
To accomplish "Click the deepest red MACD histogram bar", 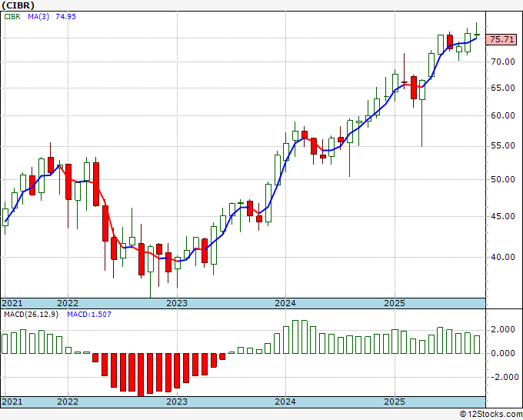I will pos(141,375).
